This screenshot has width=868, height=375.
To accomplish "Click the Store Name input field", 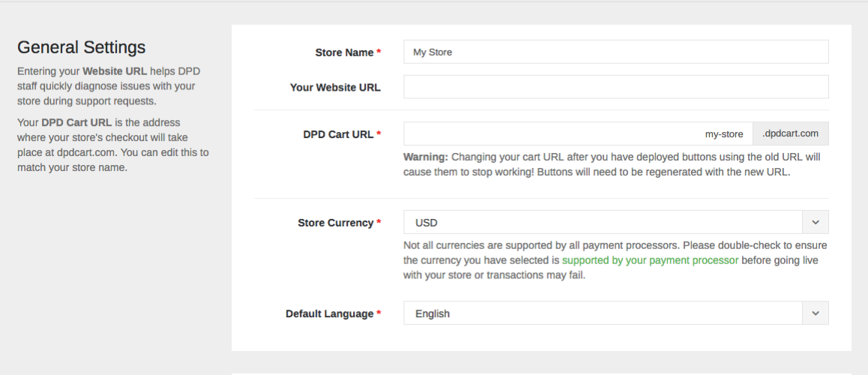I will (x=615, y=52).
